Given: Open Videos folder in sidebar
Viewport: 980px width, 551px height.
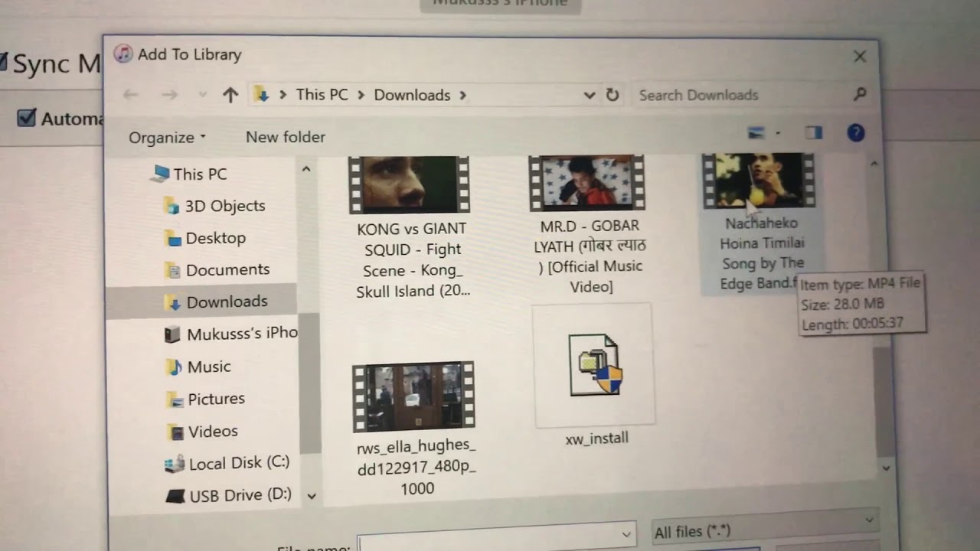Looking at the screenshot, I should point(213,431).
